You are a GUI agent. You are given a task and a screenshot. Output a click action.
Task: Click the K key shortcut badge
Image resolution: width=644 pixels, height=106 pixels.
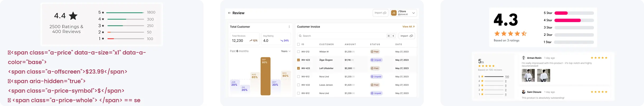[393, 36]
